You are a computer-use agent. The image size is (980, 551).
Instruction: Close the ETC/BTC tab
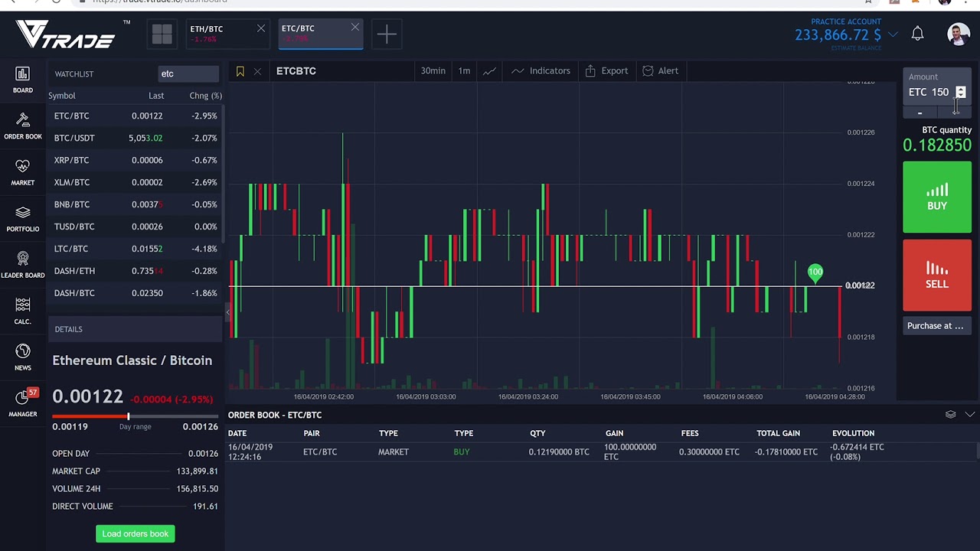click(x=354, y=28)
